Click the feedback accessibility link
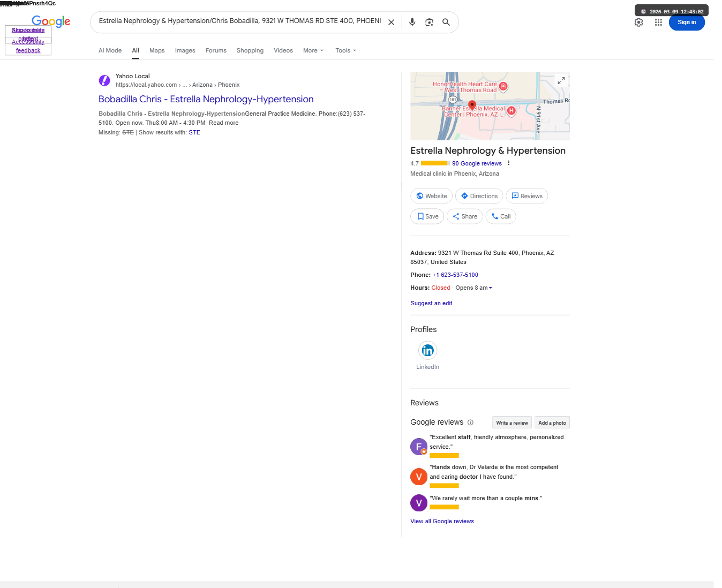Viewport: 722px width, 588px height. click(28, 50)
